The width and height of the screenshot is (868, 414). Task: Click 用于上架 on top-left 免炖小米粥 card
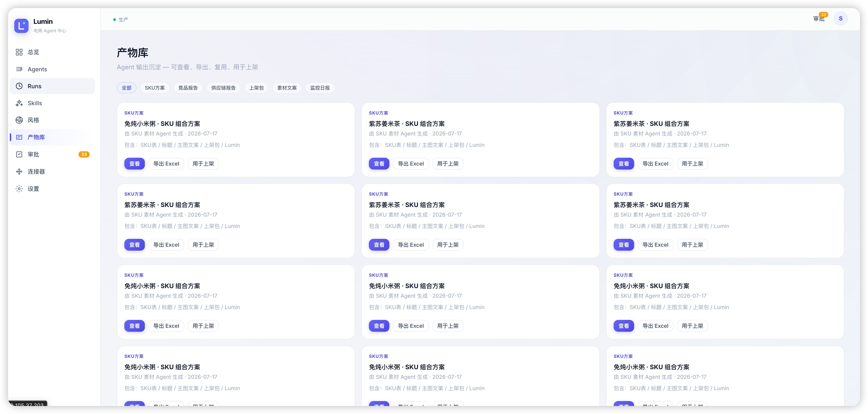click(203, 164)
